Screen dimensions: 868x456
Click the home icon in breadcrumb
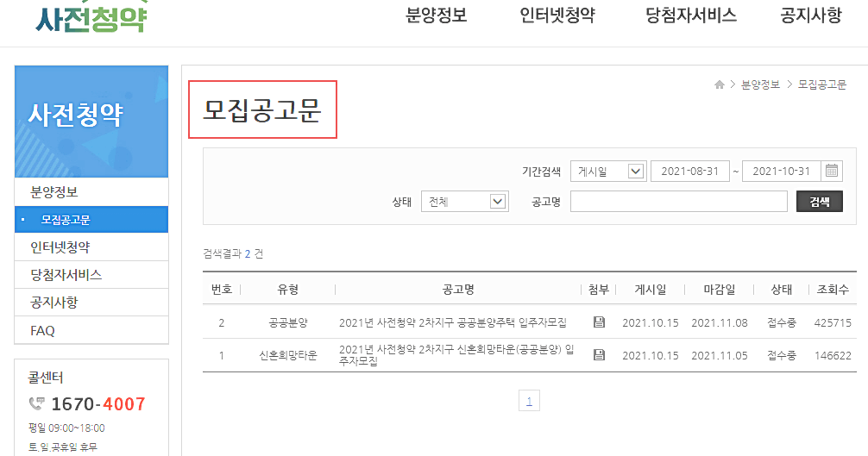click(719, 84)
